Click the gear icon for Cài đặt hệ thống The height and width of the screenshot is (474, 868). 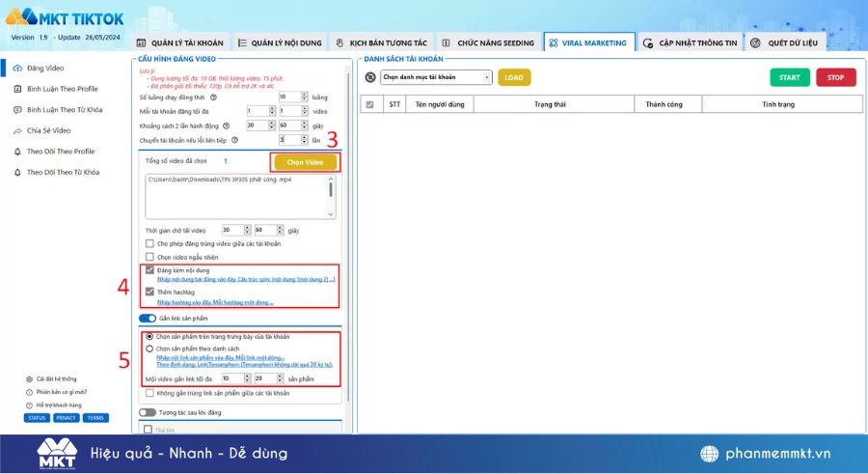pos(29,379)
